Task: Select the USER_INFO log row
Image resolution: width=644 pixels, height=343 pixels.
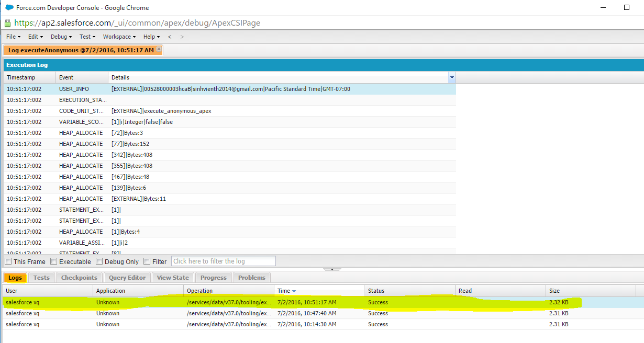Action: pyautogui.click(x=230, y=89)
